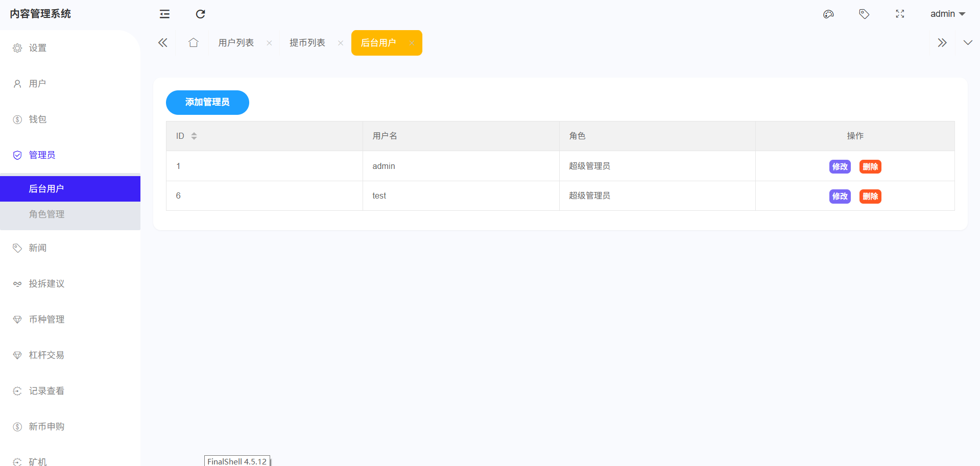
Task: Click 删除 for the admin user
Action: (870, 167)
